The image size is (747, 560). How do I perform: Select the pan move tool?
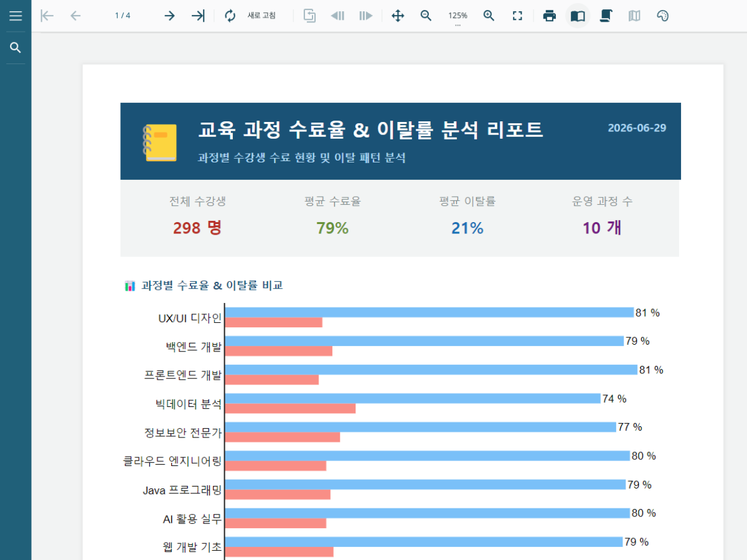(398, 16)
